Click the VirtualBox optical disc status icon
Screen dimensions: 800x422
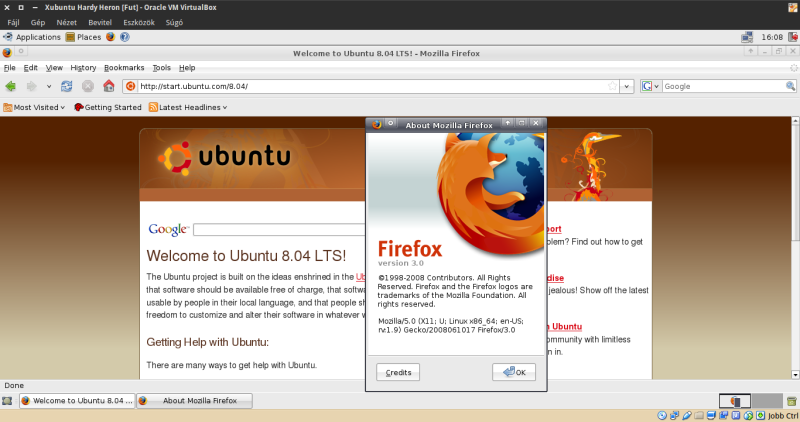pyautogui.click(x=662, y=415)
